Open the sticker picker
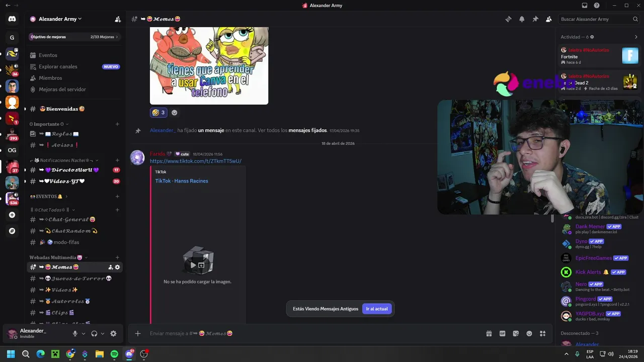 click(x=516, y=333)
